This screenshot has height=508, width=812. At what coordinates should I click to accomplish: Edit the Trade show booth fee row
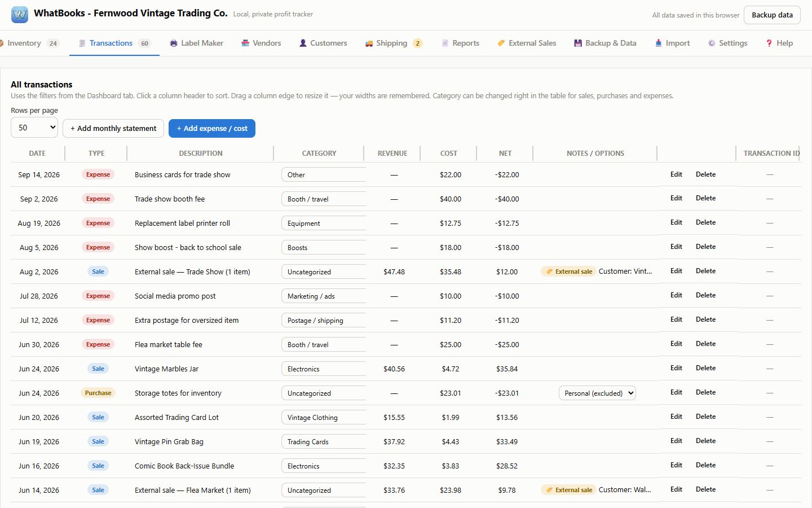(676, 198)
